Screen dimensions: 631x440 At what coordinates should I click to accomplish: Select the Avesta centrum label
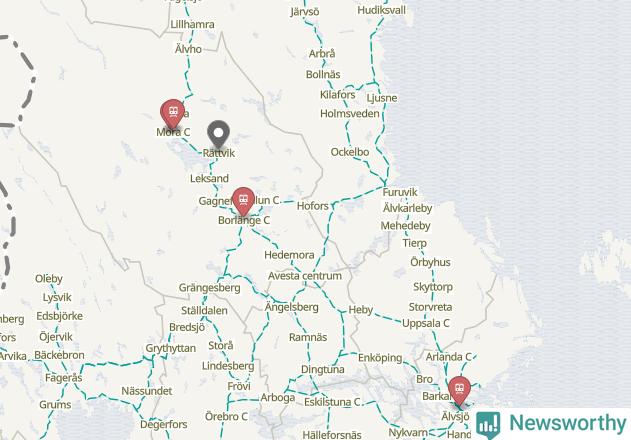[305, 276]
